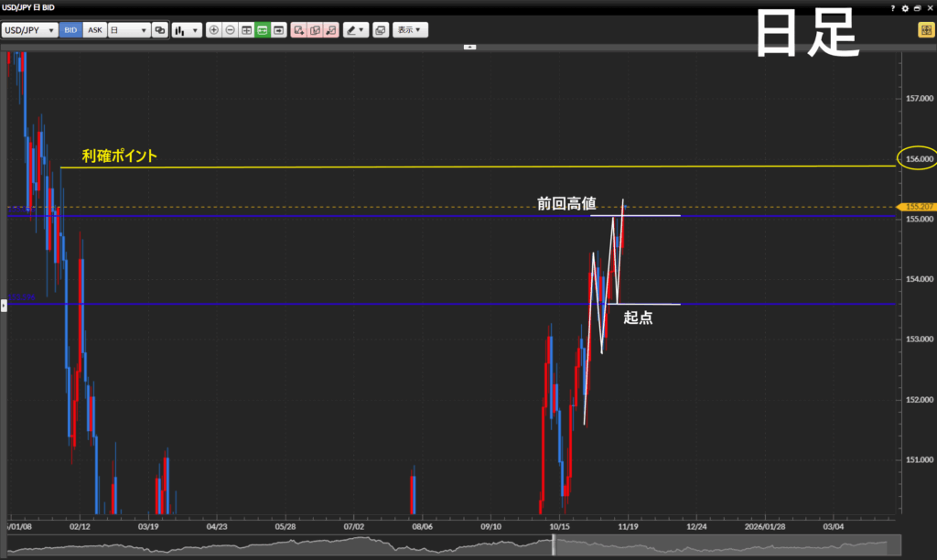The height and width of the screenshot is (560, 937).
Task: Click the yellow crosshair button at top right
Action: point(925,30)
